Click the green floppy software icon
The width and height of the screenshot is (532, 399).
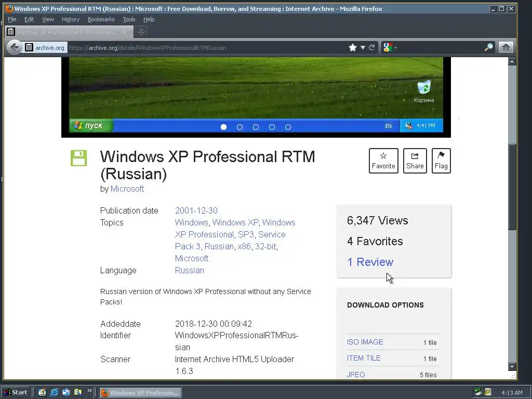79,158
